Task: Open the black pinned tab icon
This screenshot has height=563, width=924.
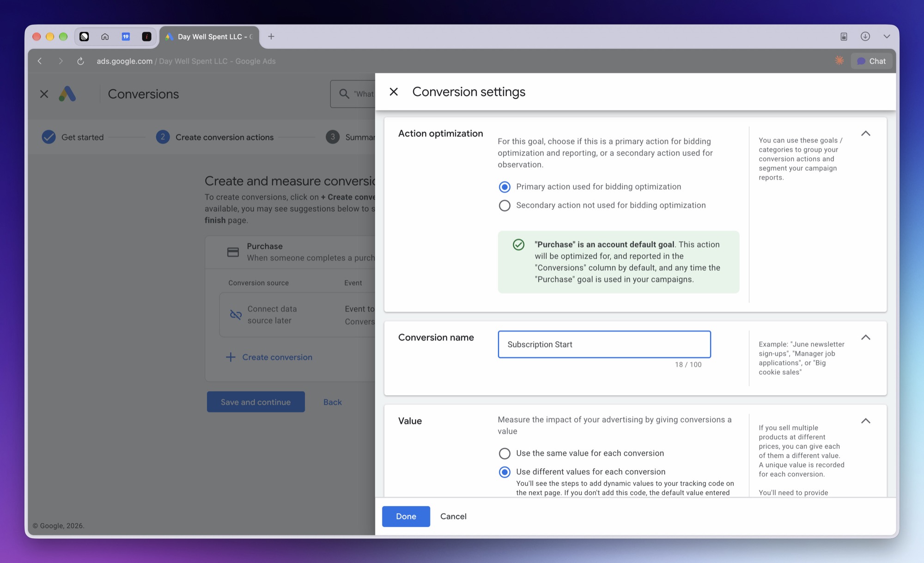Action: [x=146, y=37]
